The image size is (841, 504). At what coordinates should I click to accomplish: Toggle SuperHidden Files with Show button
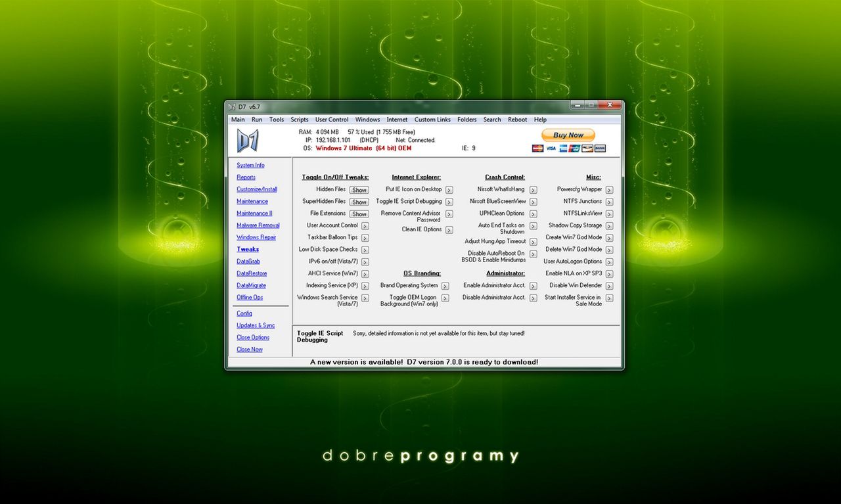[359, 202]
